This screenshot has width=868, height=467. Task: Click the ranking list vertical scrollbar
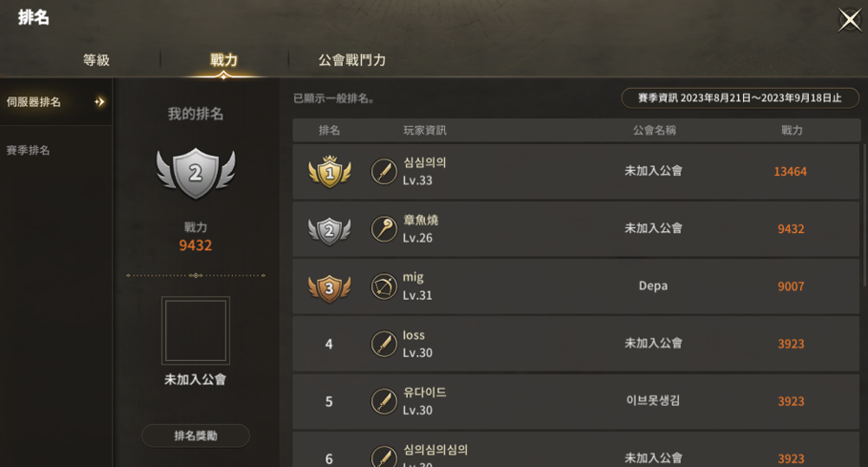[x=865, y=215]
